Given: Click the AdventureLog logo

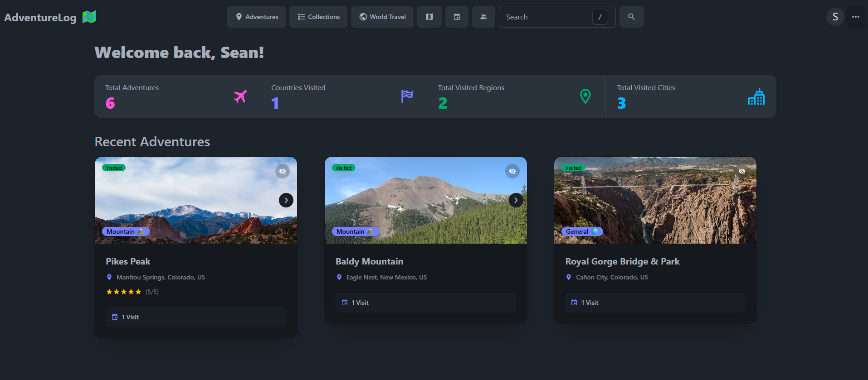Looking at the screenshot, I should coord(50,17).
